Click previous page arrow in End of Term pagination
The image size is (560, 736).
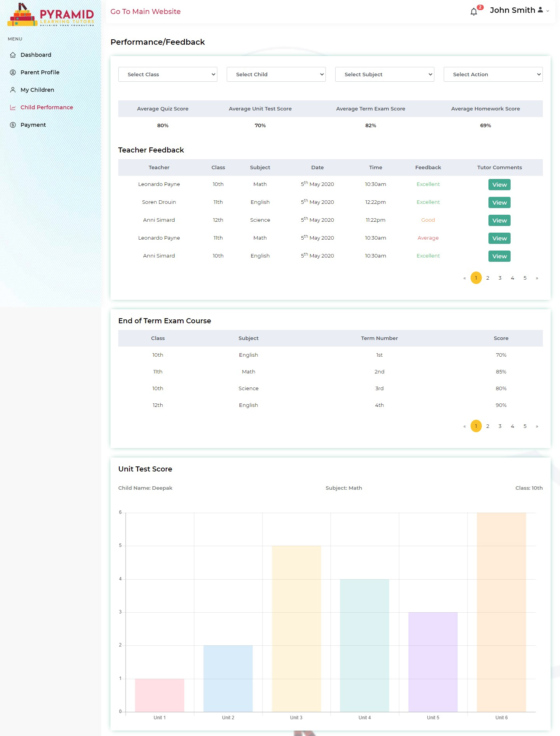pos(464,426)
